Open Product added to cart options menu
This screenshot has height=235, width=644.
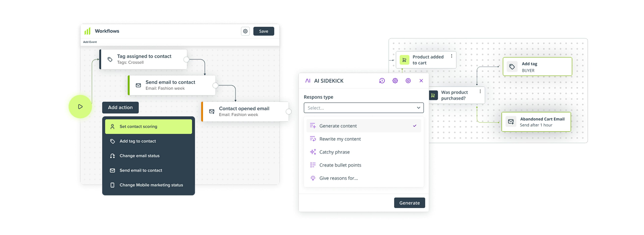point(451,56)
